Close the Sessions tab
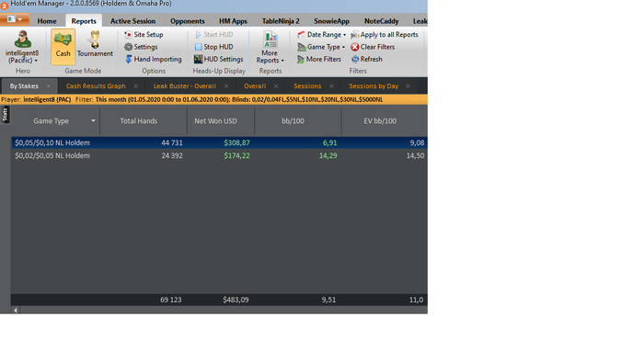644x362 pixels. click(x=331, y=86)
